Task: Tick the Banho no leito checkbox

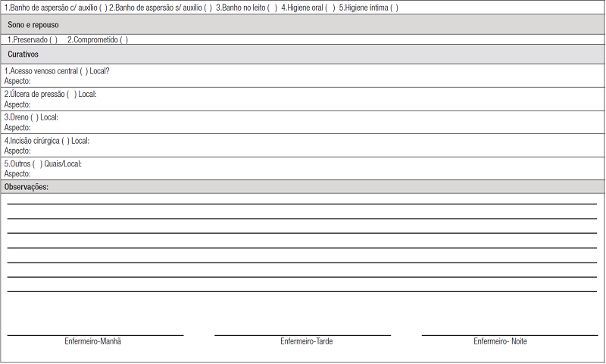Action: (x=272, y=8)
